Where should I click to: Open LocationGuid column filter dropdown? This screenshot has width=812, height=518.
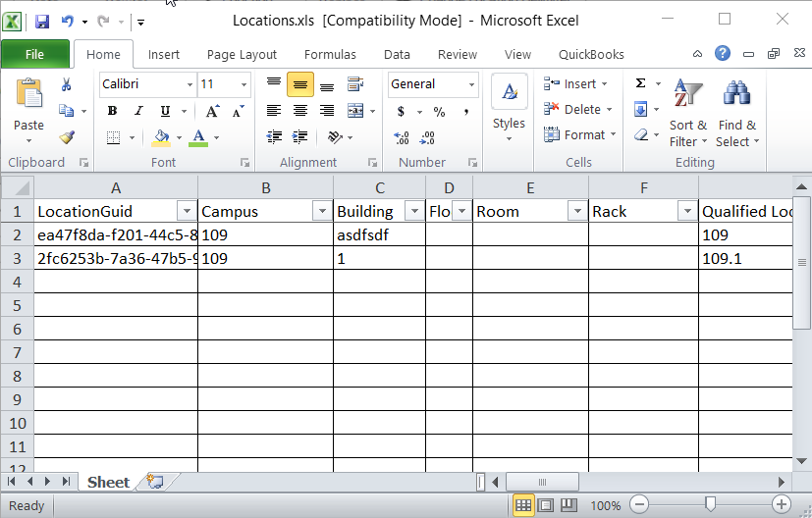coord(187,211)
